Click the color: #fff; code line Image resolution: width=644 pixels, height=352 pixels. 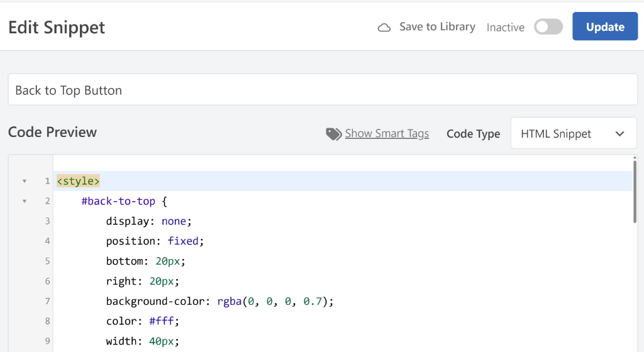pos(143,321)
